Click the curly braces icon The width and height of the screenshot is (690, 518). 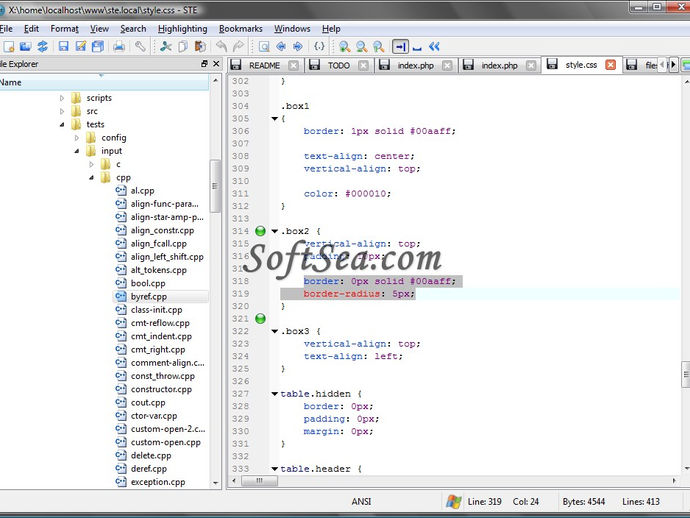tap(319, 46)
